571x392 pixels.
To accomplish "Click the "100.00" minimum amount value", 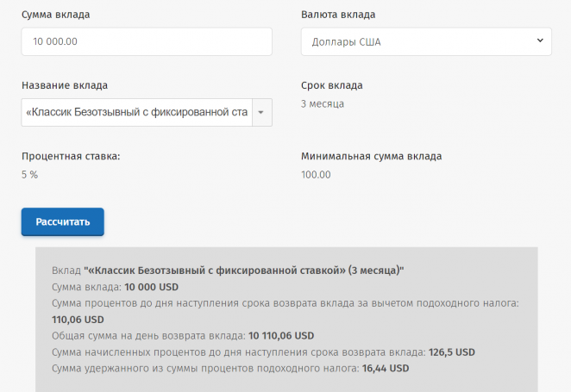I will (x=316, y=175).
